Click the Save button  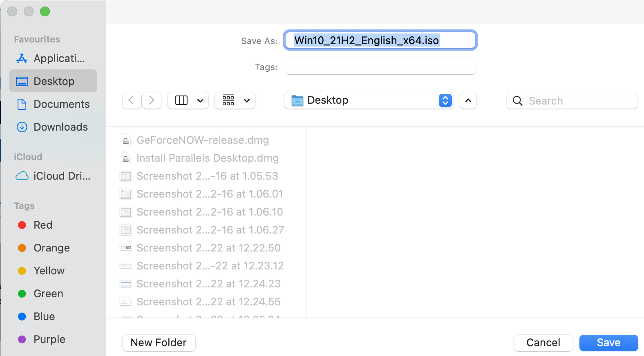(x=608, y=343)
